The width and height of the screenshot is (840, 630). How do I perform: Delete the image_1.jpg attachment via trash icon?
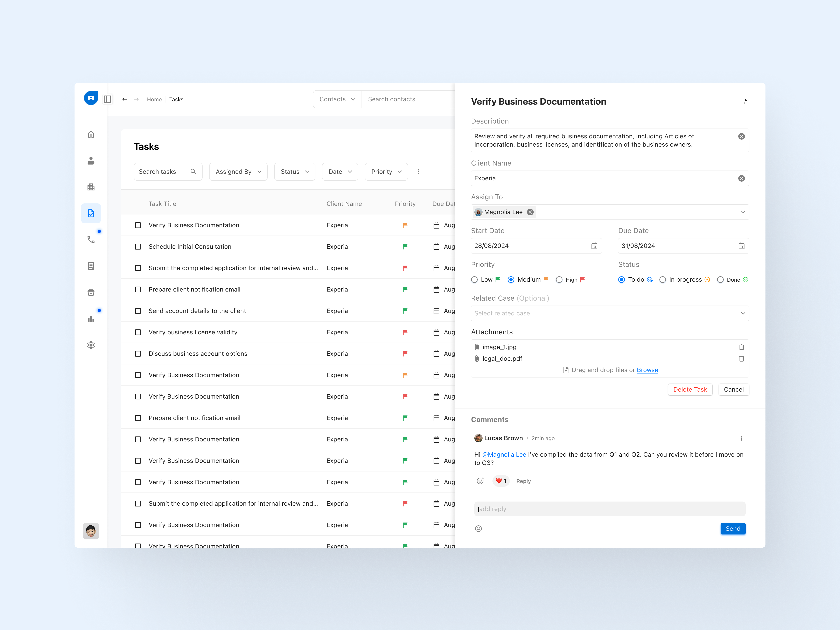click(741, 347)
